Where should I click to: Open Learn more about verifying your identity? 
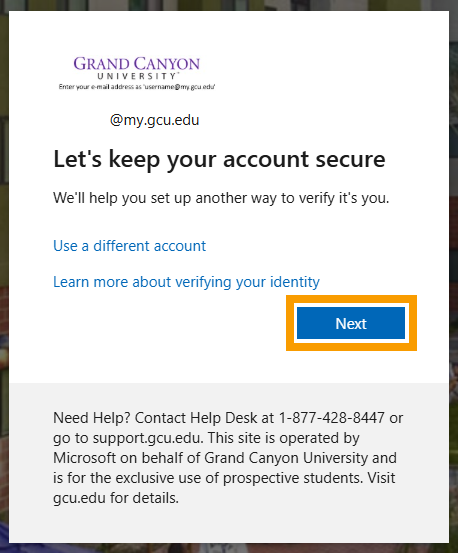click(186, 282)
